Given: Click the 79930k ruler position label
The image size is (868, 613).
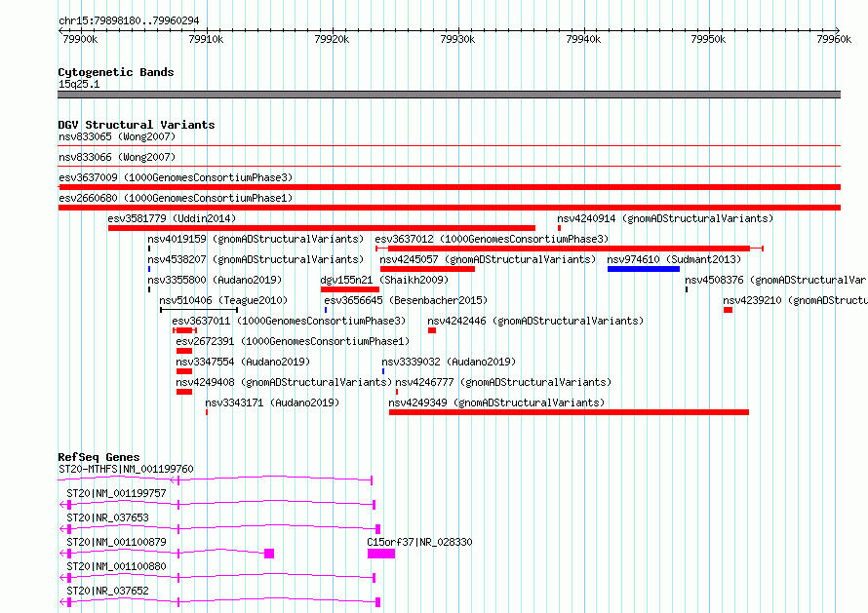Looking at the screenshot, I should pyautogui.click(x=457, y=39).
